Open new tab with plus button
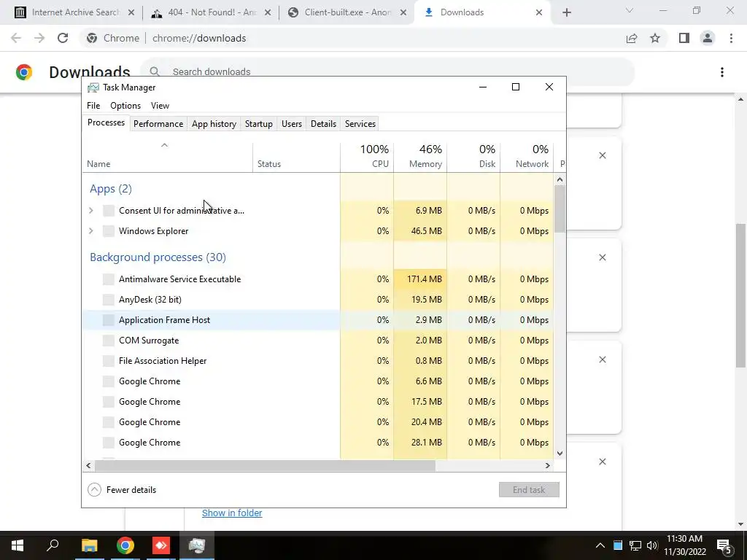The height and width of the screenshot is (560, 747). pyautogui.click(x=566, y=12)
